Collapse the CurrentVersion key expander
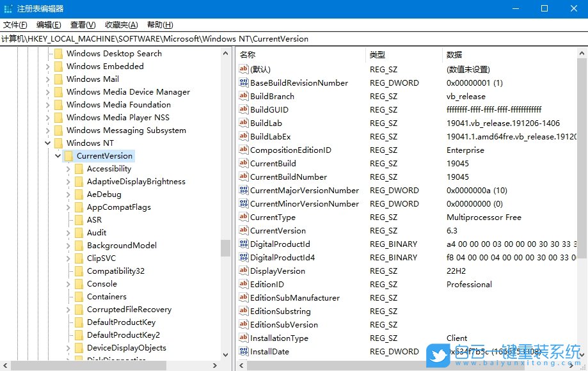588x371 pixels. point(58,155)
